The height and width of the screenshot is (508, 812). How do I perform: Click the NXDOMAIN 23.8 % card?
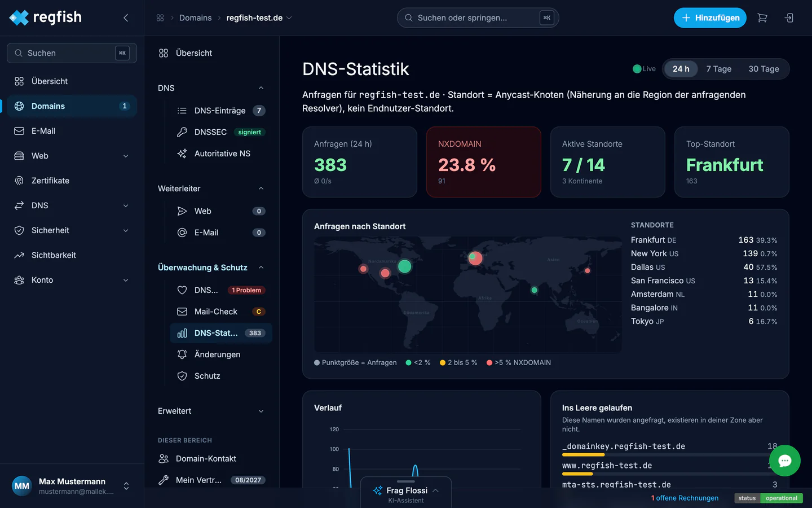pos(483,162)
